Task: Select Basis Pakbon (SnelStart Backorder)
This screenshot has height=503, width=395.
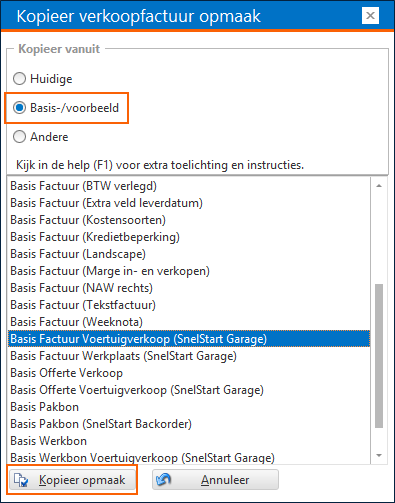Action: point(189,424)
